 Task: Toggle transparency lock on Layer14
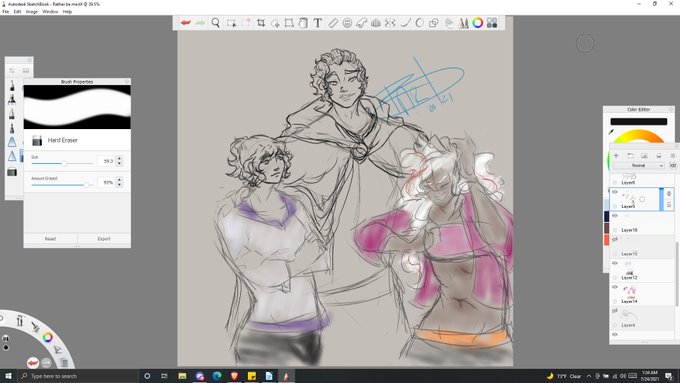[x=615, y=301]
